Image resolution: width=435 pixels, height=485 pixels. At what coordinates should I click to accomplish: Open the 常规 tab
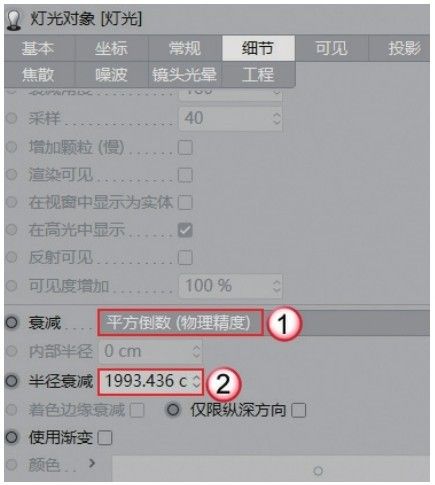point(185,48)
